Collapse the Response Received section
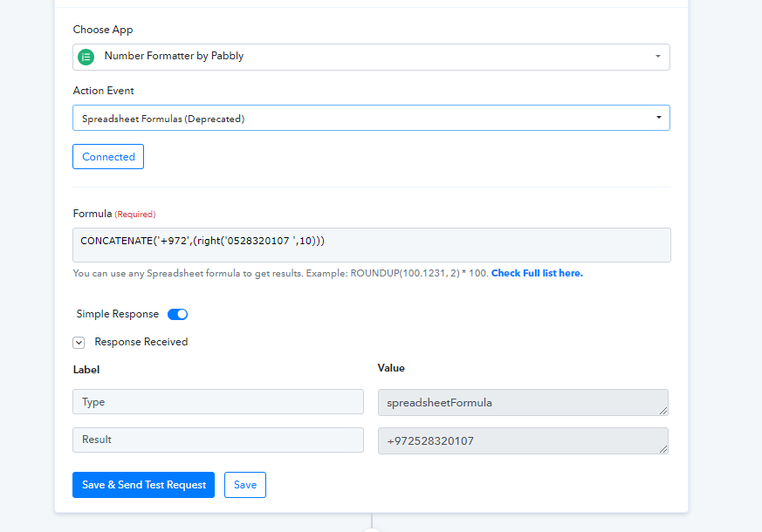This screenshot has height=532, width=762. pyautogui.click(x=79, y=343)
